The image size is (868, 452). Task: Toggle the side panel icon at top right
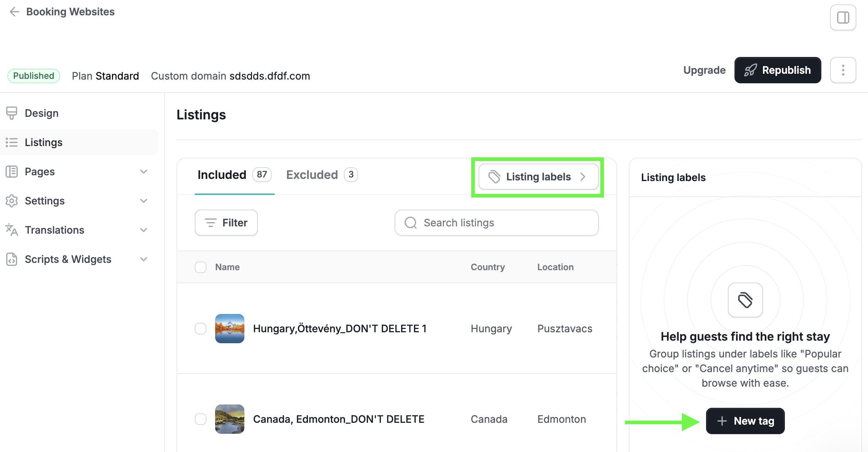click(843, 18)
